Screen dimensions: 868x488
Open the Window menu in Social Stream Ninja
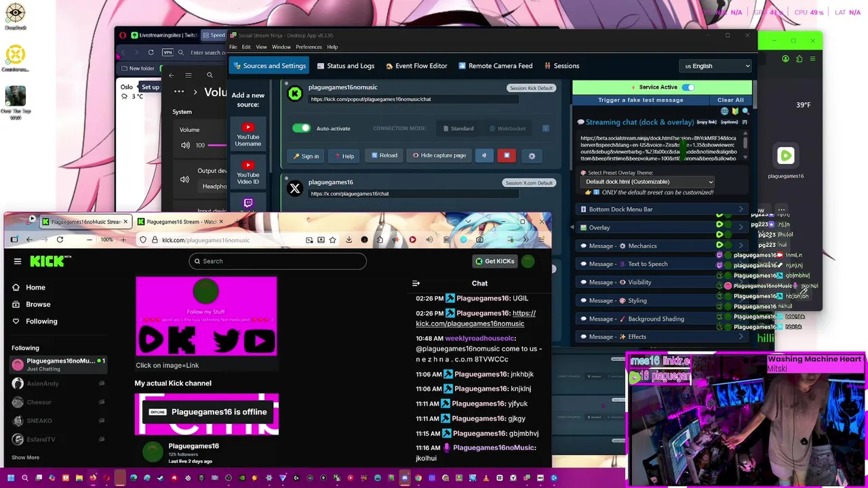point(281,47)
